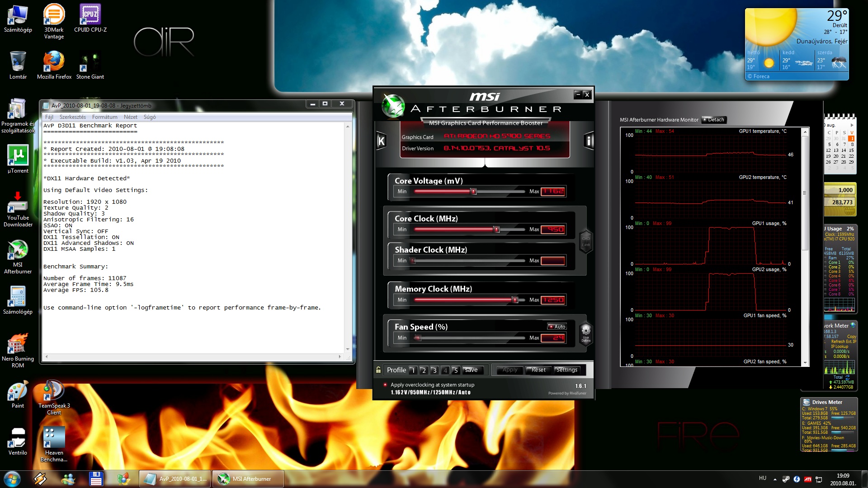This screenshot has width=868, height=488.
Task: Open the YouTube Downloader desktop icon
Action: (x=18, y=209)
